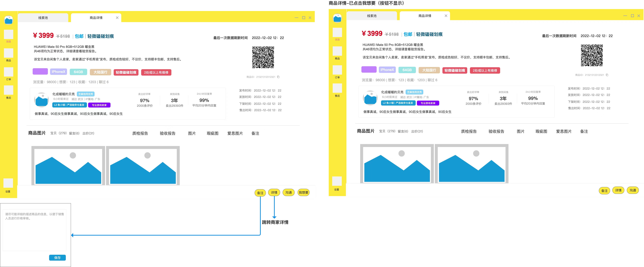Click 留言(6) in left window
The image size is (644, 267).
tap(74, 133)
